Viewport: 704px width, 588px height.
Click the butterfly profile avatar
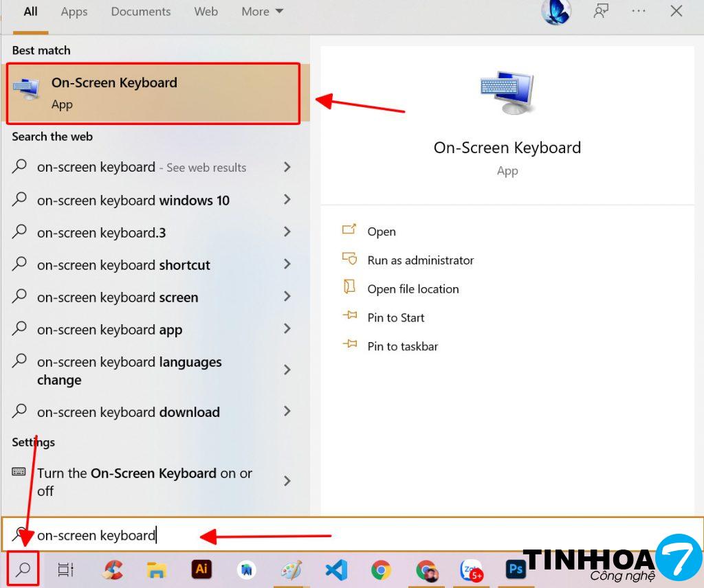point(555,12)
